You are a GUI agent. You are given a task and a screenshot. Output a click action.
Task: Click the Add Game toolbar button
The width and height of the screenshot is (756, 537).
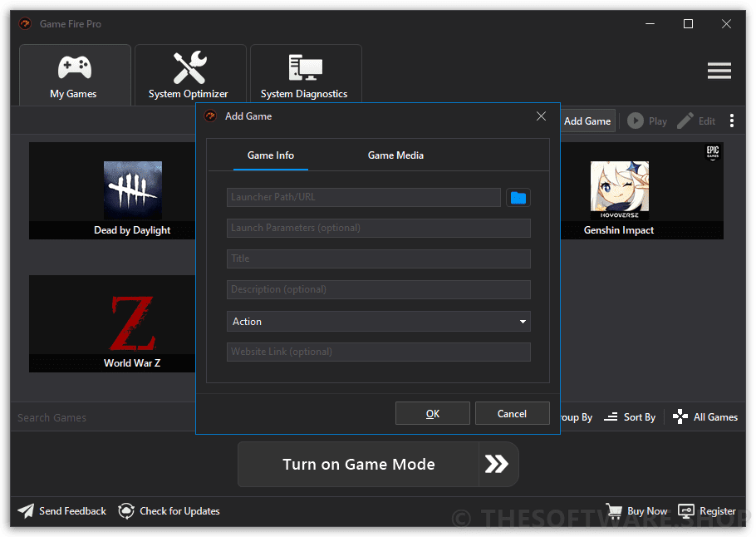tap(587, 121)
